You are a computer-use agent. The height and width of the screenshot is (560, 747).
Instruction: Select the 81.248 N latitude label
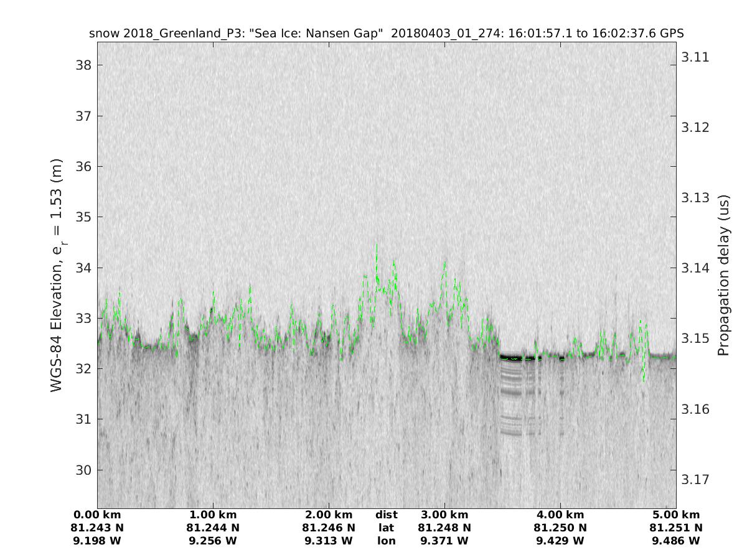[x=444, y=528]
